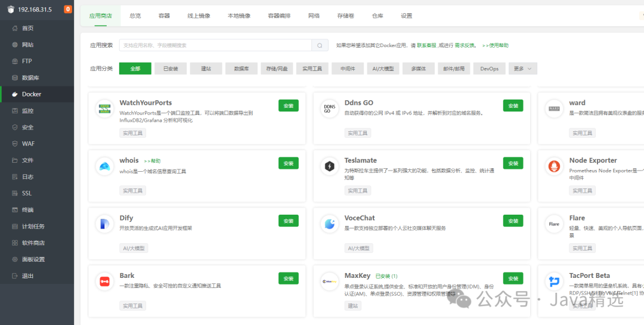Filter apps by 中间件
The height and width of the screenshot is (325, 644).
point(348,69)
